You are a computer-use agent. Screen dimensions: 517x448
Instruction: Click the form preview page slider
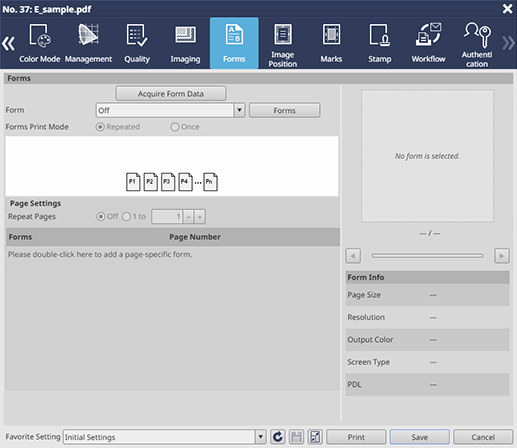click(x=427, y=256)
